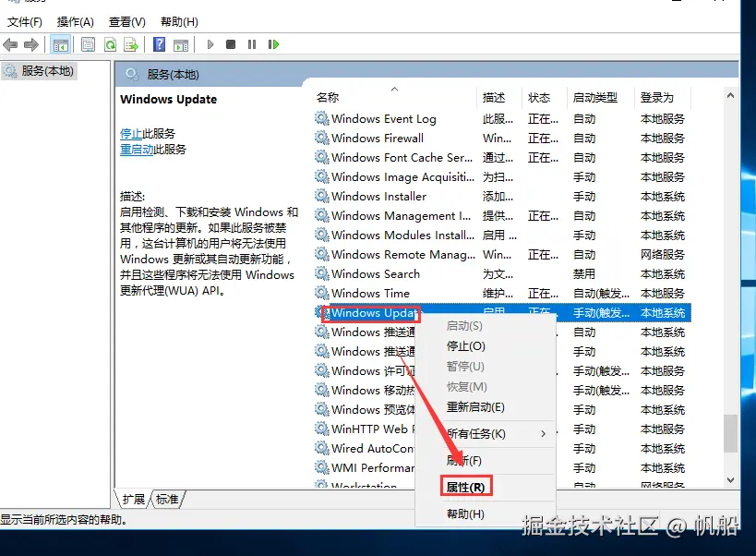Switch to the 扩展 tab
Image resolution: width=756 pixels, height=556 pixels.
coord(134,499)
